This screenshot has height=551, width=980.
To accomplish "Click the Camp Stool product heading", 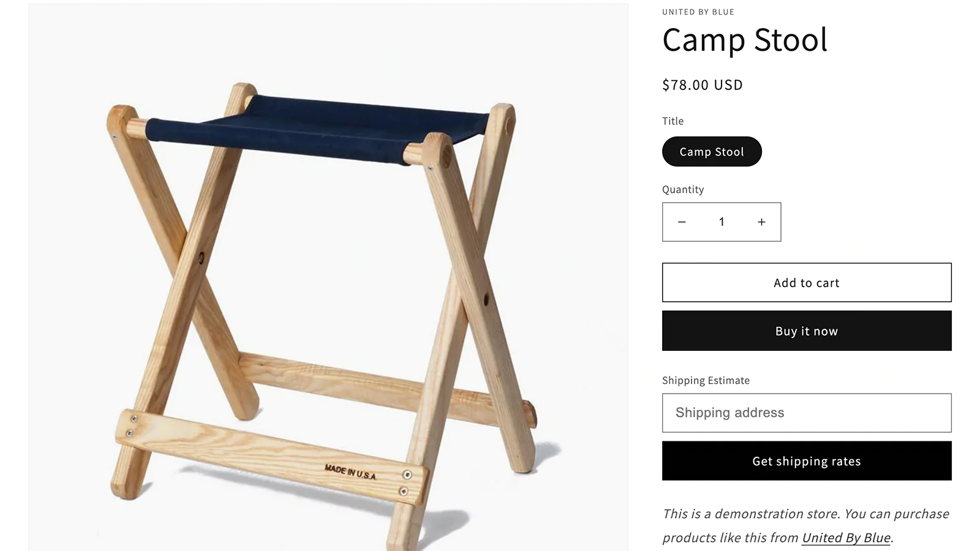I will pyautogui.click(x=745, y=40).
